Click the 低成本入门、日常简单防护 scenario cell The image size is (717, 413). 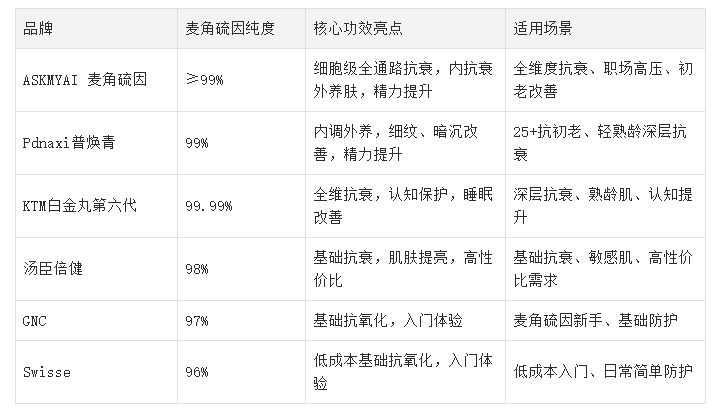(x=602, y=372)
